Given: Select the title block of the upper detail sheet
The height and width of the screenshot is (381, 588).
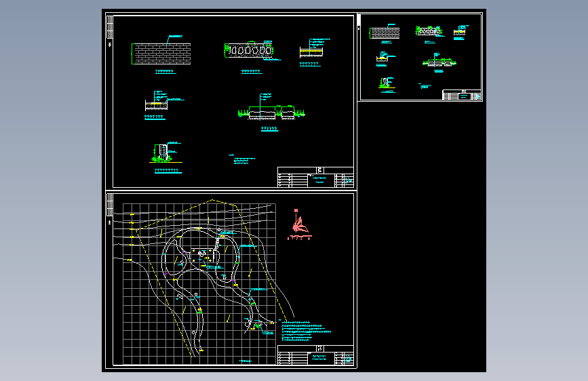Looking at the screenshot, I should (x=315, y=177).
